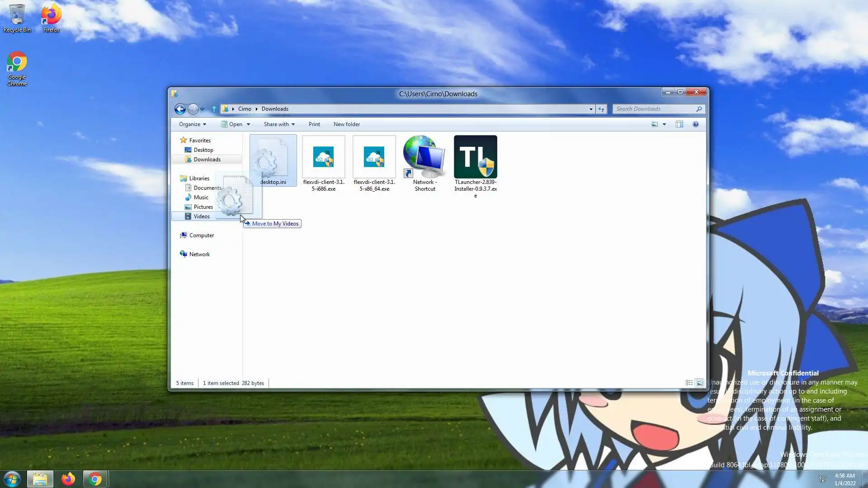Screen dimensions: 868x488
Task: Open Firefox from the taskbar
Action: coord(68,479)
